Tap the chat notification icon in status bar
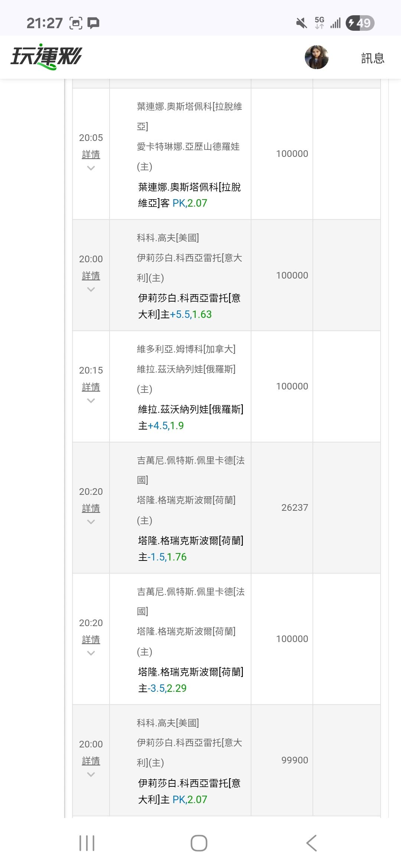401x868 pixels. coord(94,23)
